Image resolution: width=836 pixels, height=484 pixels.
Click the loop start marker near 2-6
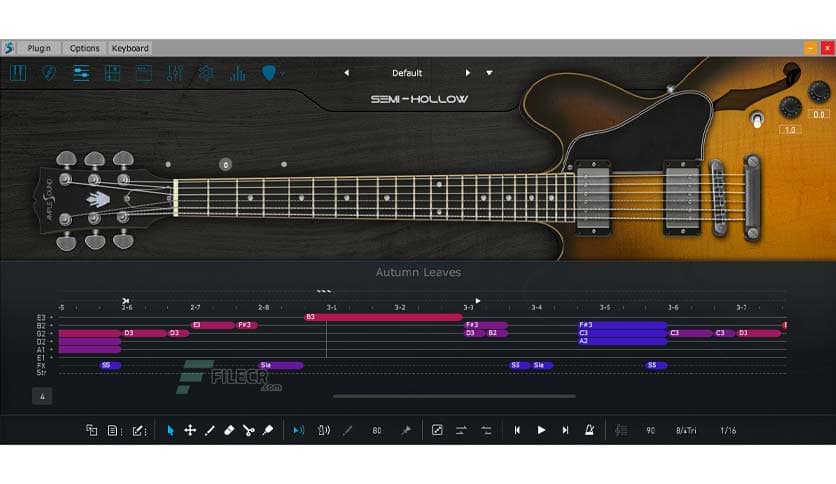[x=125, y=301]
